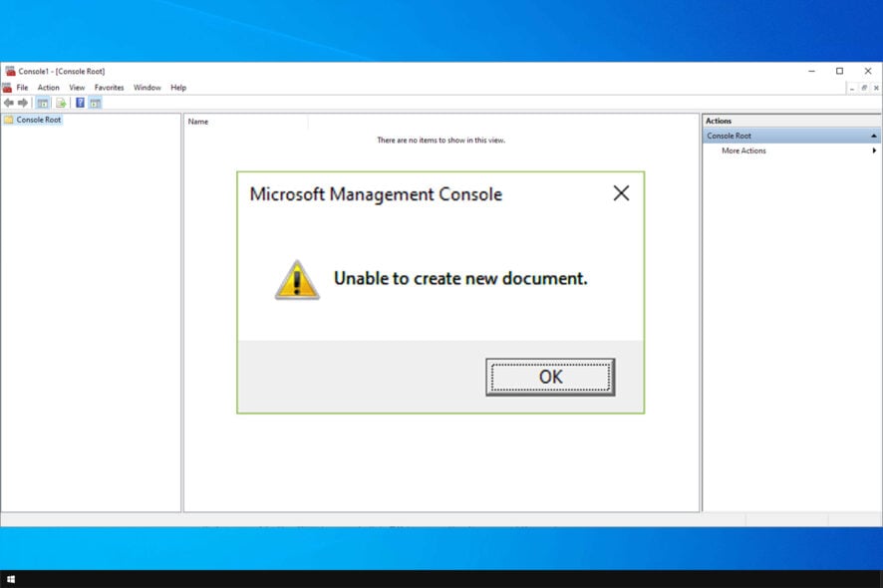Screen dimensions: 883x588
Task: Click OK to dismiss the error dialog
Action: click(x=550, y=377)
